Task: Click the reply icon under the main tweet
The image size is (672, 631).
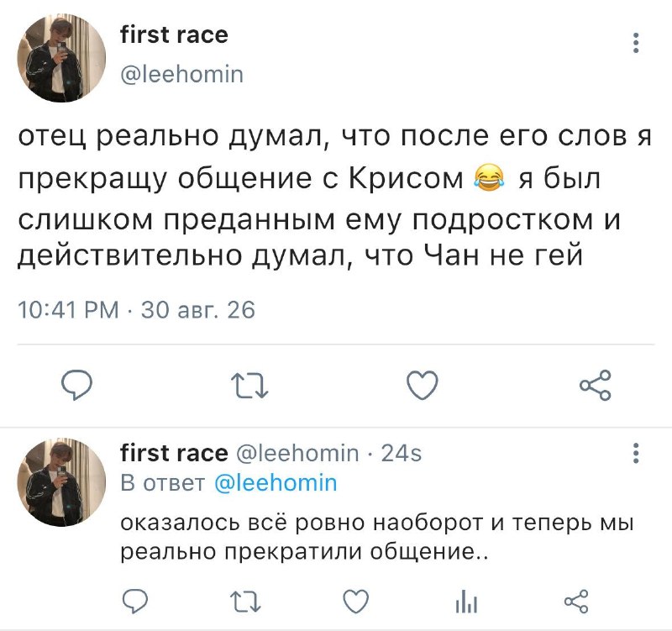Action: click(x=76, y=385)
